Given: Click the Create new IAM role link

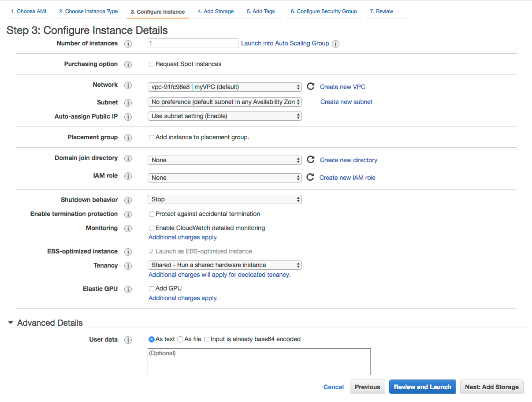Looking at the screenshot, I should (x=348, y=178).
